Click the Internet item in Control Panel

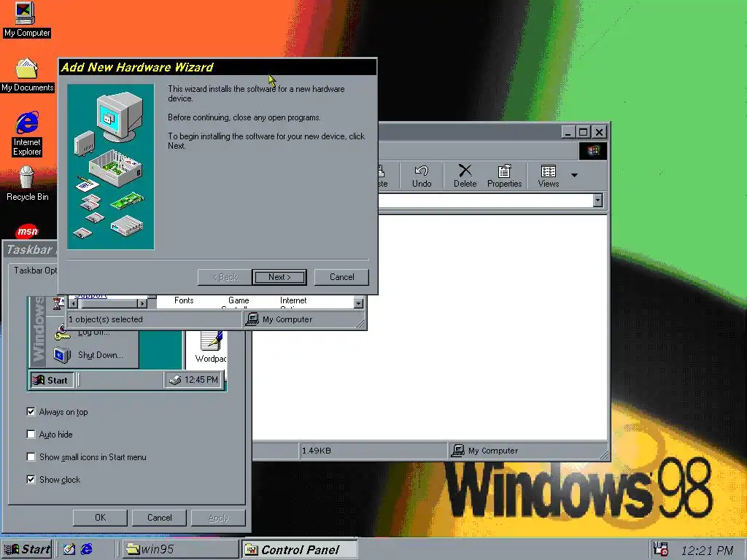click(293, 300)
